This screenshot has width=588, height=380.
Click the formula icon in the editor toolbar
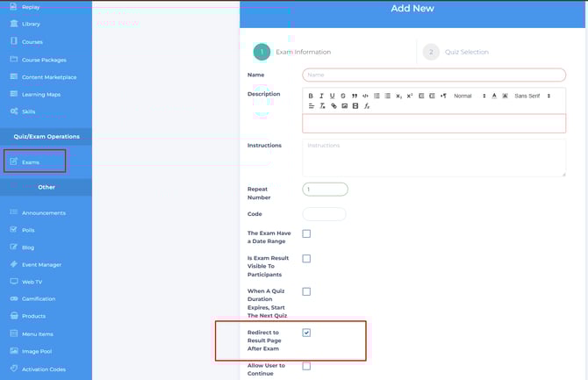[367, 106]
